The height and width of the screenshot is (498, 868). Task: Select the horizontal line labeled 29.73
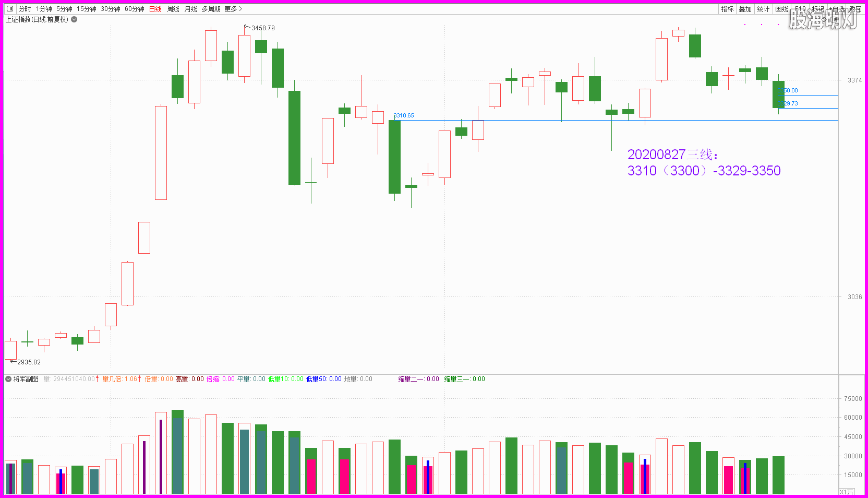coord(807,108)
